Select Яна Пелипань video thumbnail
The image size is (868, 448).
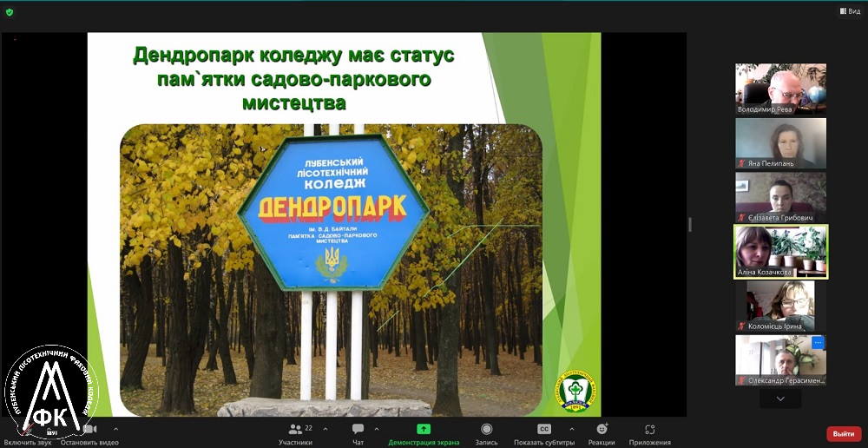(780, 143)
